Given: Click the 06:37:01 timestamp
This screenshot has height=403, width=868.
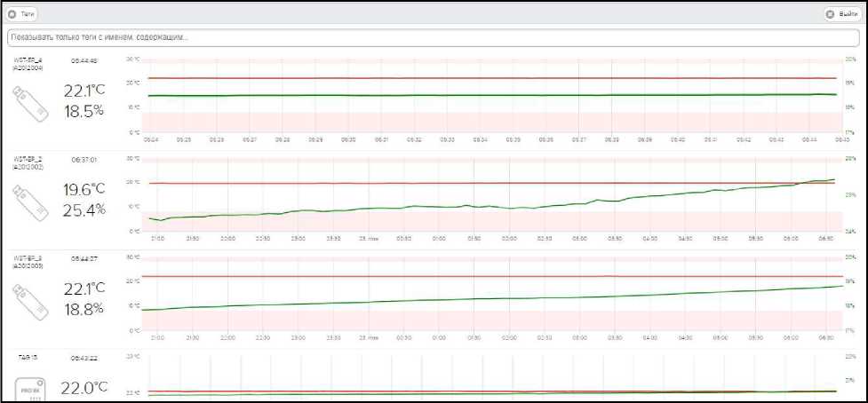Looking at the screenshot, I should (84, 160).
